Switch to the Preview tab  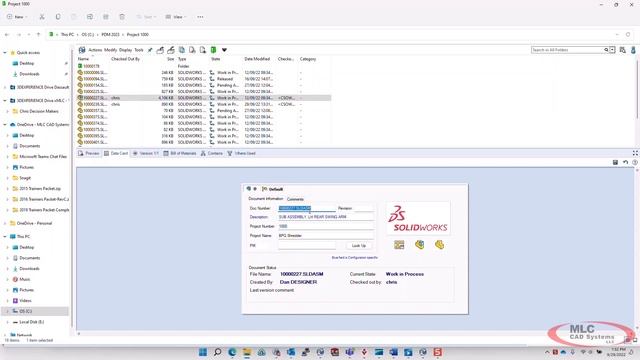tap(89, 153)
